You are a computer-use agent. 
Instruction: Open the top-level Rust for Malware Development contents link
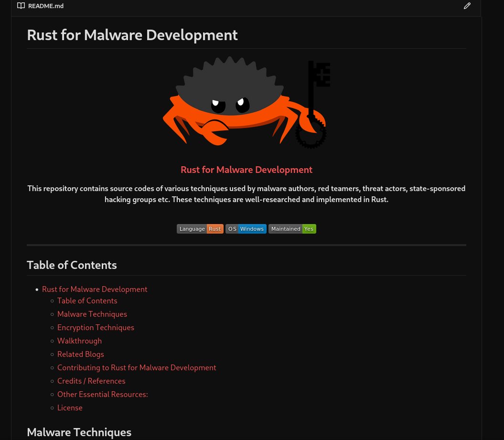point(95,289)
